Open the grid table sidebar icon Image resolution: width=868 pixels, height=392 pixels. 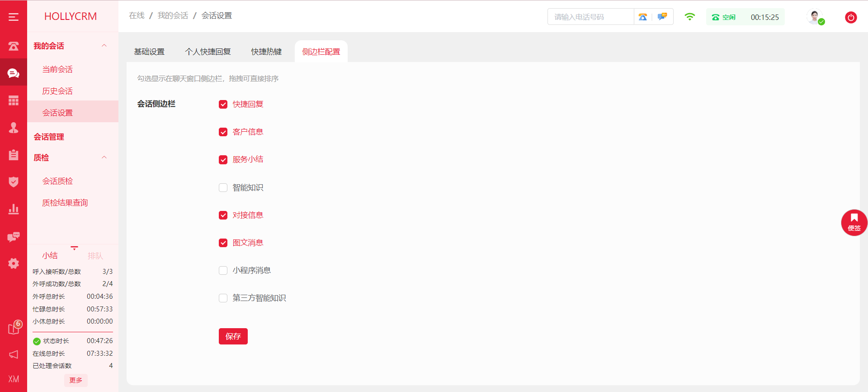coord(14,100)
